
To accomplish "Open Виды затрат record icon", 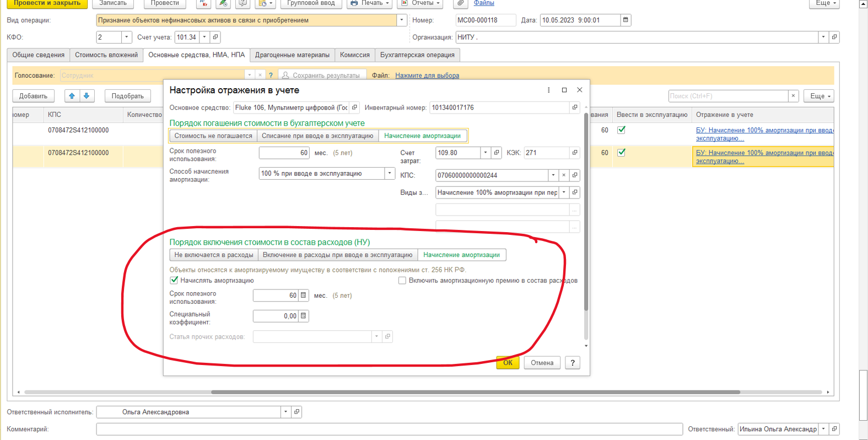I will coord(575,192).
